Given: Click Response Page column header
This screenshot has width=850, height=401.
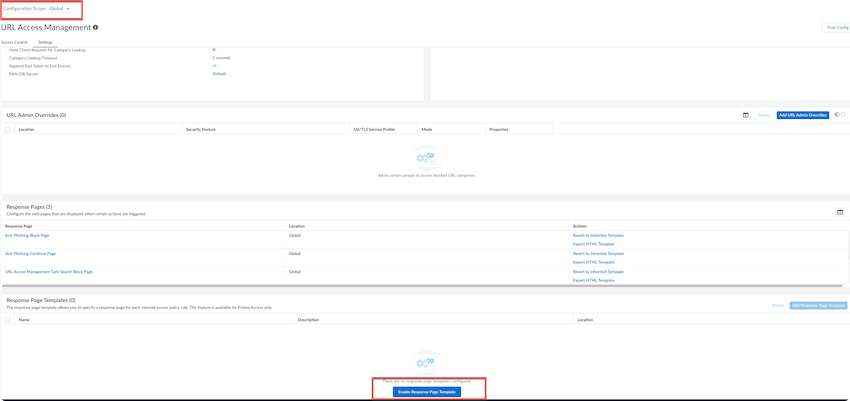Looking at the screenshot, I should click(19, 225).
